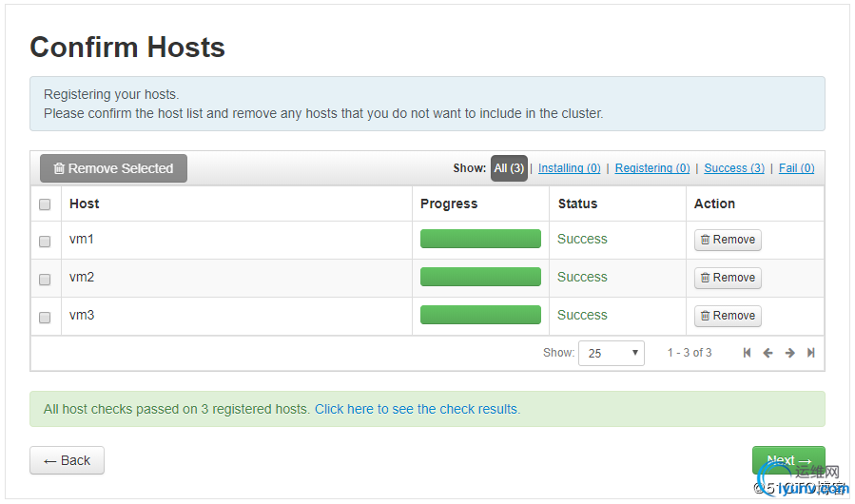Click vm1's green progress bar
855x504 pixels.
click(x=480, y=239)
